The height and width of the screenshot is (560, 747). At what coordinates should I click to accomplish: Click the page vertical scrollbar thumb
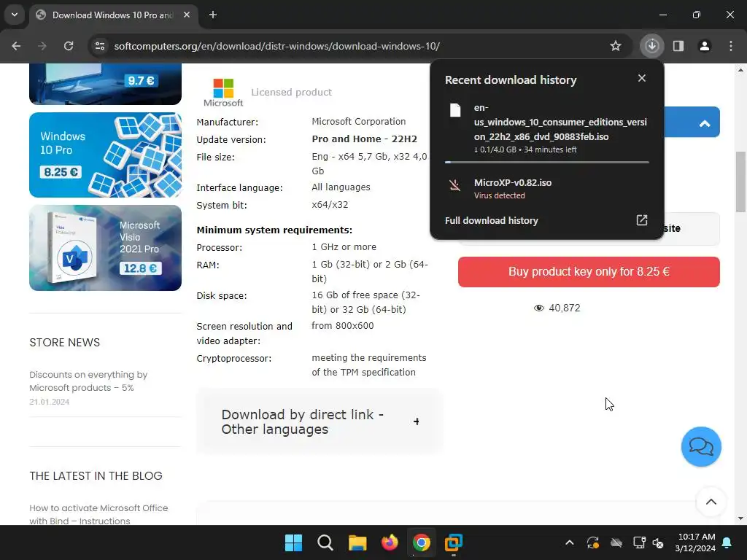coord(740,182)
